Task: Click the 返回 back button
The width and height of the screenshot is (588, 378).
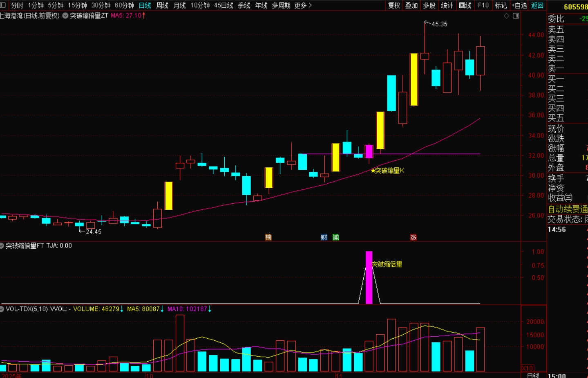Action: [x=537, y=5]
